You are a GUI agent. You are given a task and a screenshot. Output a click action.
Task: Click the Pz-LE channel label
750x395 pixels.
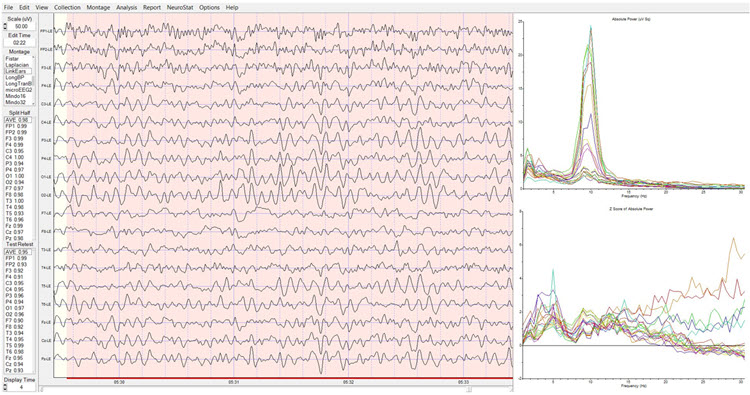(46, 359)
